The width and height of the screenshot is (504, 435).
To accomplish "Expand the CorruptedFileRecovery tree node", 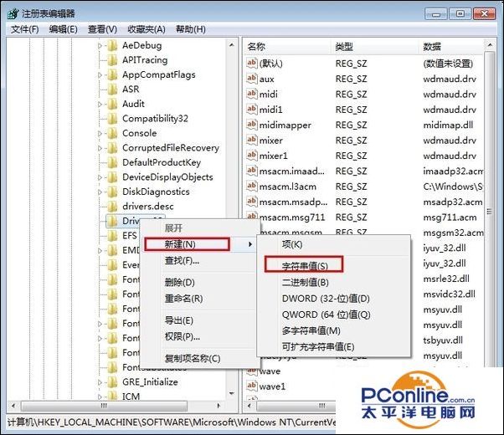I will click(100, 148).
